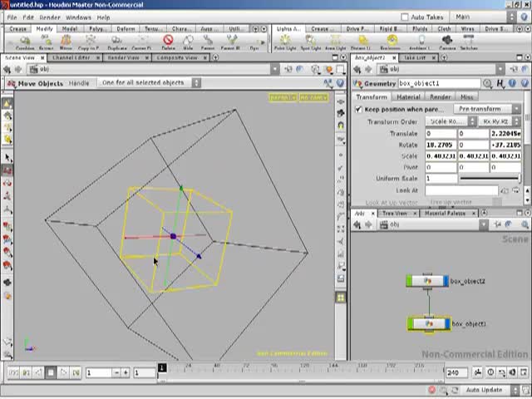
Task: Click the Mirror shelf tool
Action: (66, 43)
